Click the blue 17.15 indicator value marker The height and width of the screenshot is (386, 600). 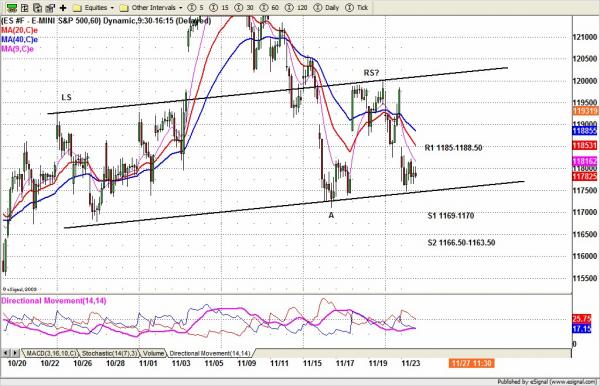(x=582, y=329)
